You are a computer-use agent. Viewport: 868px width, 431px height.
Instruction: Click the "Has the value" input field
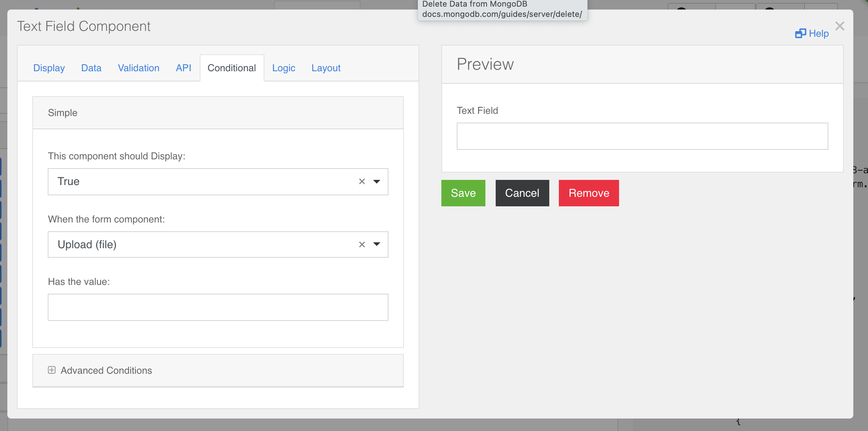point(218,307)
